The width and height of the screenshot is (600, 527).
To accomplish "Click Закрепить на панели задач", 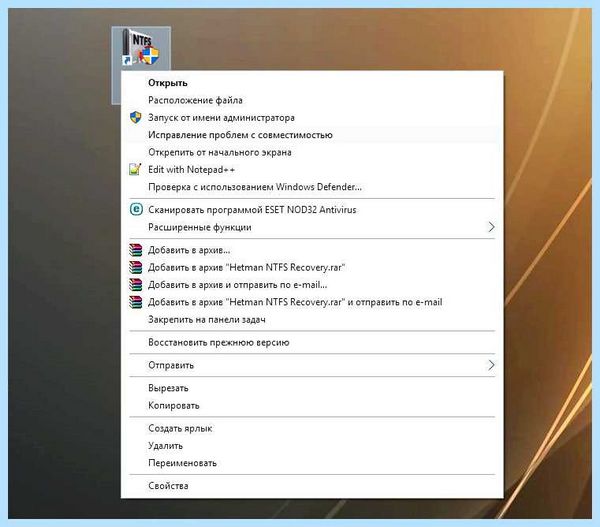I will click(x=312, y=319).
